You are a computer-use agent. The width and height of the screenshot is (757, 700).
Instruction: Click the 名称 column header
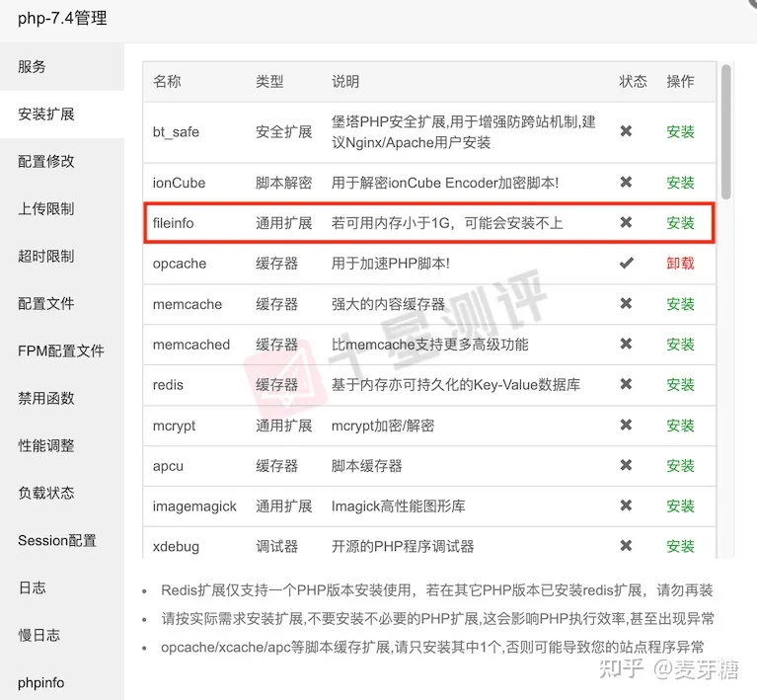(167, 81)
